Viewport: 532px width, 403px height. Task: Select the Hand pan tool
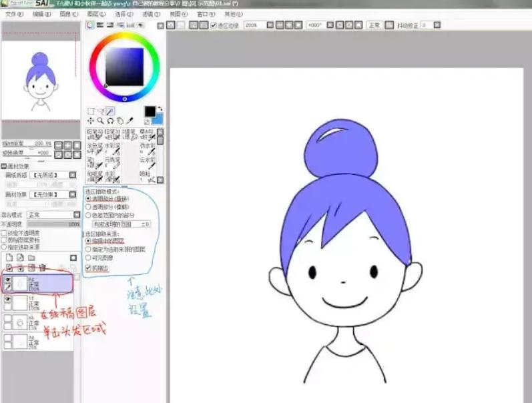point(120,121)
